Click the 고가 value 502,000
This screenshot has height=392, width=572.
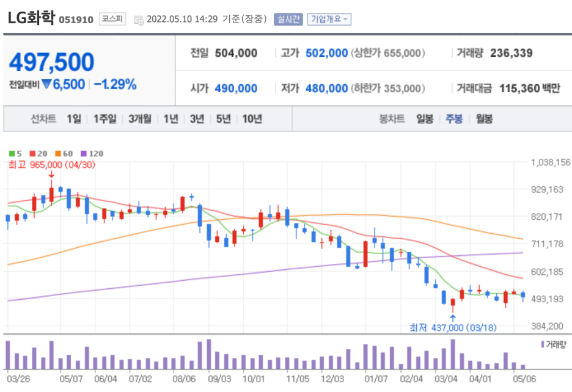coord(326,53)
